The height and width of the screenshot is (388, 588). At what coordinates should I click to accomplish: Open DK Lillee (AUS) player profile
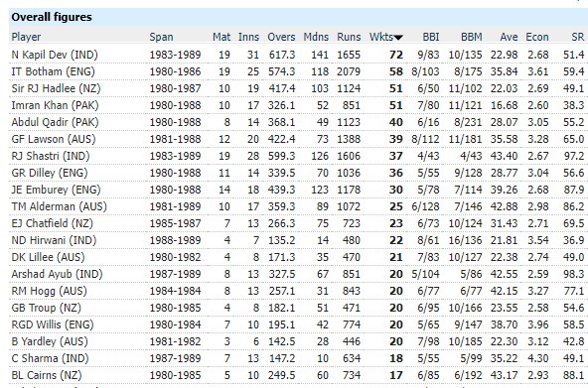tap(48, 257)
